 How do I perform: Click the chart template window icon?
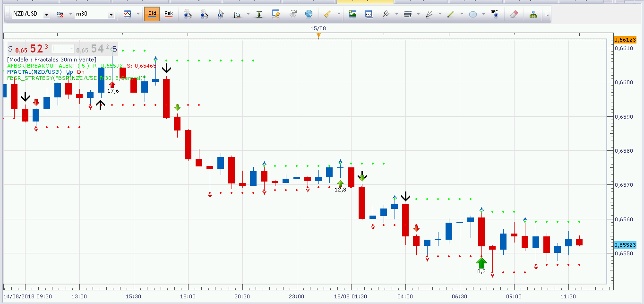click(369, 14)
